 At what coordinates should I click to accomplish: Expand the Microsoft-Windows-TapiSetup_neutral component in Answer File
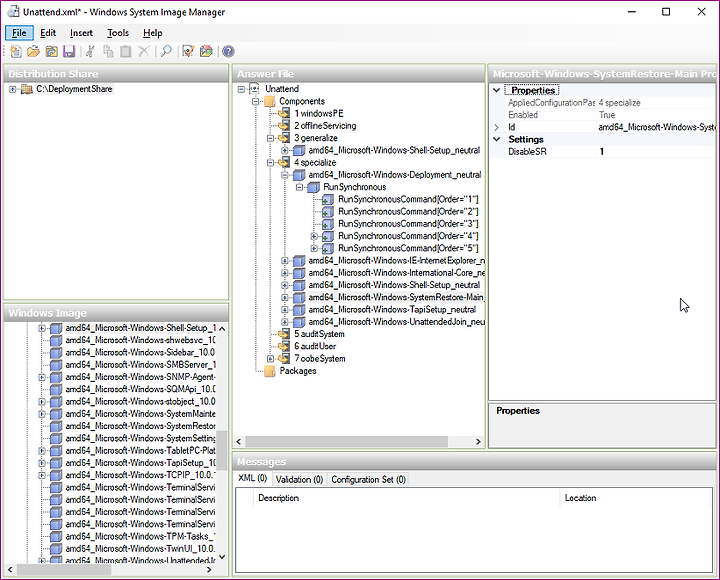[285, 310]
